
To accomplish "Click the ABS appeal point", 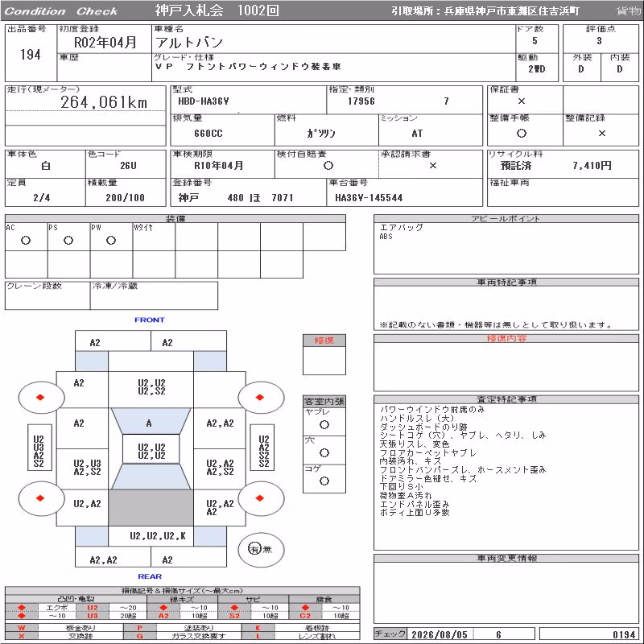I will pyautogui.click(x=386, y=236).
